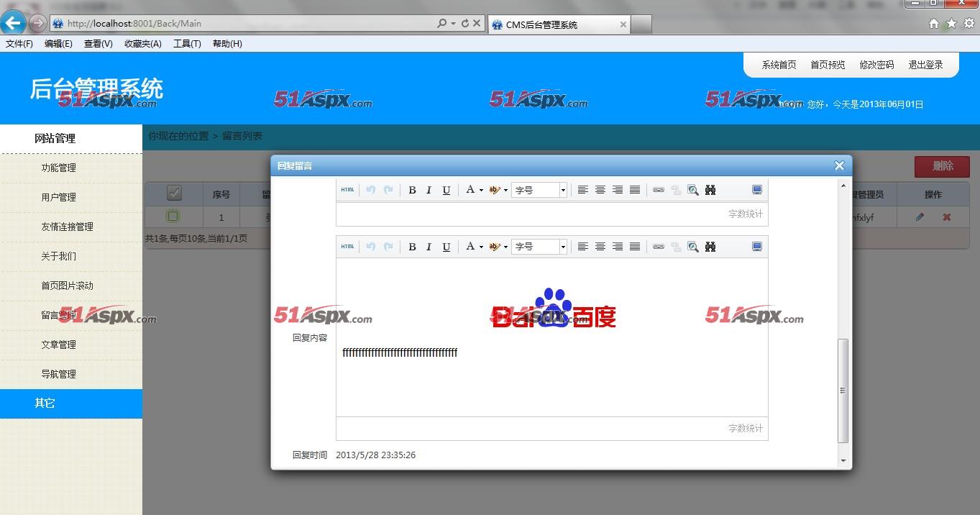Open the 工具(T) menu

point(187,44)
